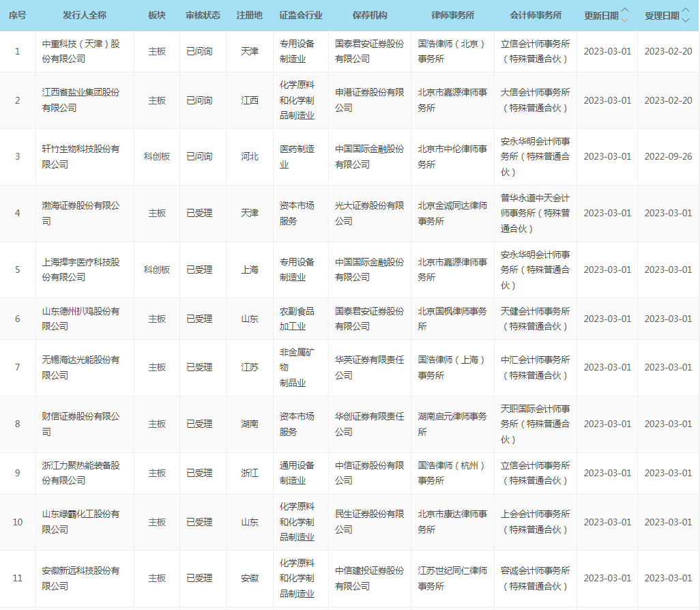Click sponsor 光大证券股份有限公司 in row 4
Viewport: 700px width, 610px height.
(x=369, y=213)
